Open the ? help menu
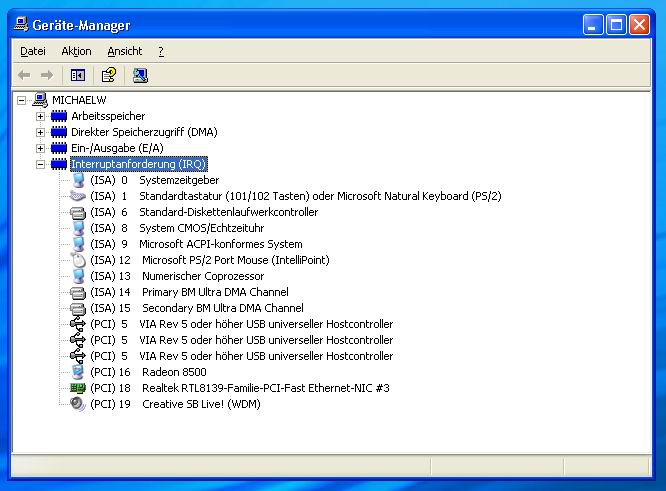The height and width of the screenshot is (491, 666). tap(161, 51)
